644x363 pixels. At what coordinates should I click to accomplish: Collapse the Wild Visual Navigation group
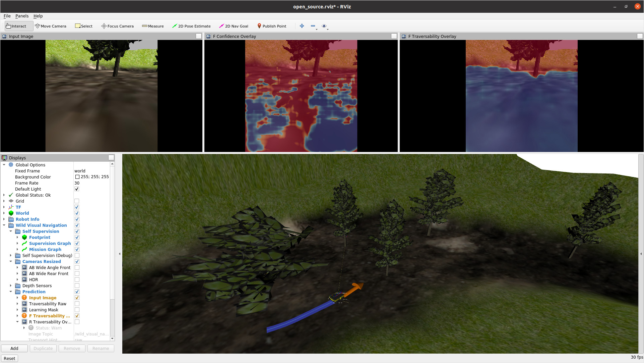click(x=4, y=225)
